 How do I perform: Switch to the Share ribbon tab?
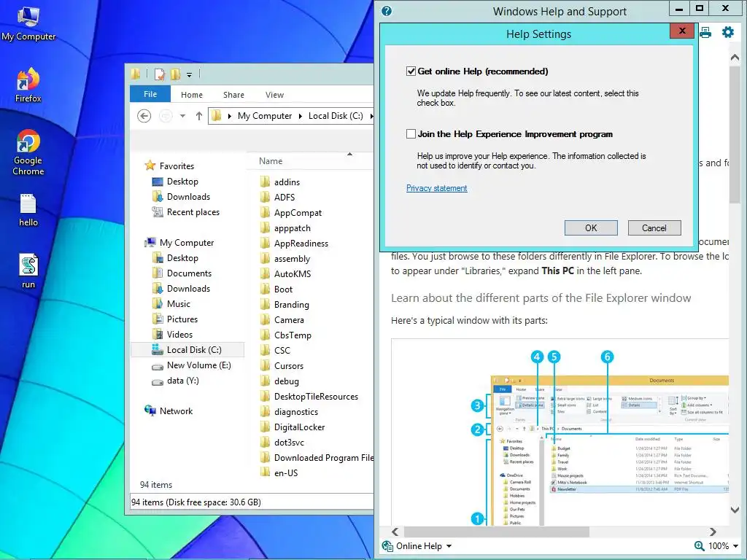233,95
